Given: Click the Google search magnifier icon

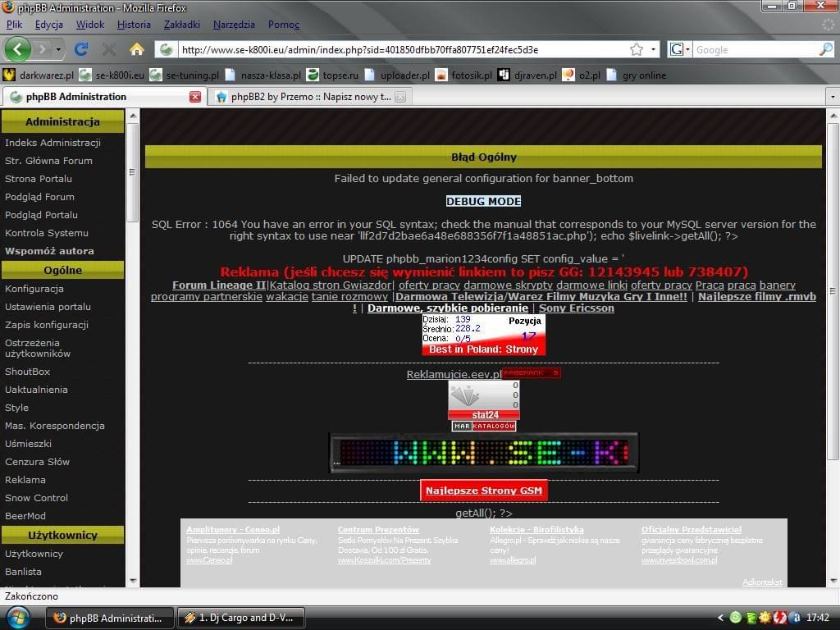Looking at the screenshot, I should pyautogui.click(x=825, y=50).
